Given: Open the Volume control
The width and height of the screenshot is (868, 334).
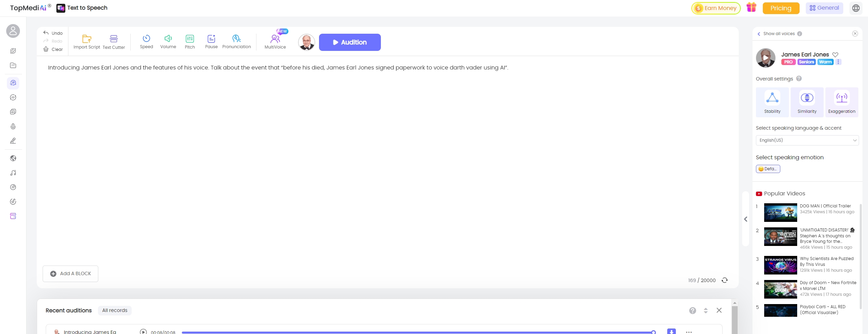Looking at the screenshot, I should (168, 42).
